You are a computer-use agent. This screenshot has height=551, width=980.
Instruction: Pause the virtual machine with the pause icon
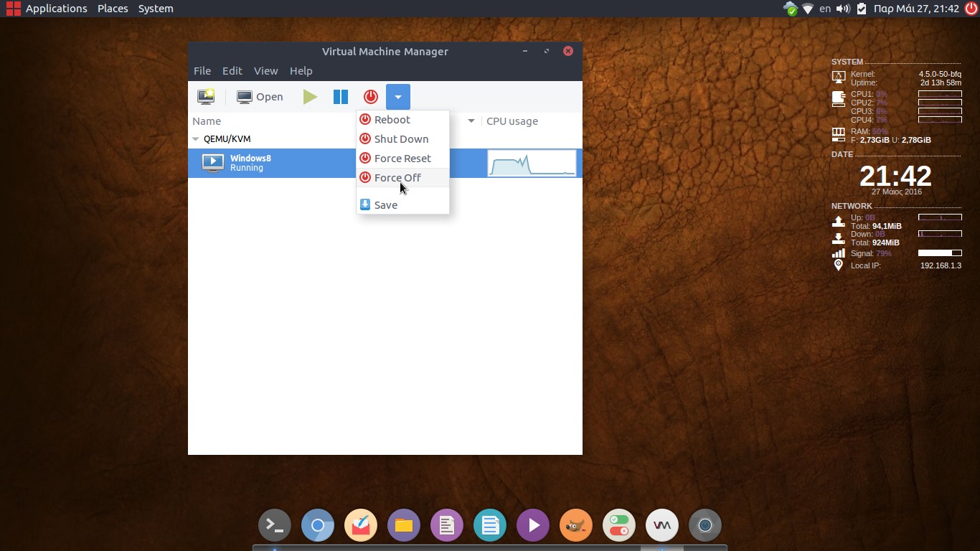coord(340,97)
